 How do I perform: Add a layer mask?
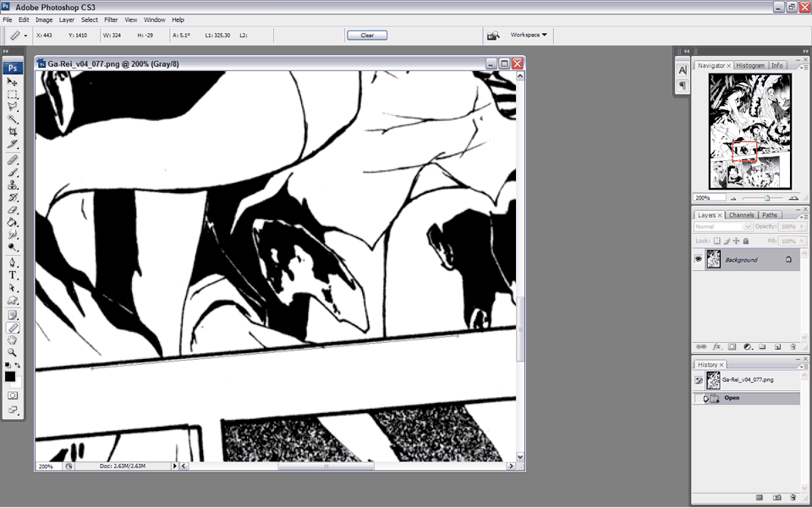point(732,347)
